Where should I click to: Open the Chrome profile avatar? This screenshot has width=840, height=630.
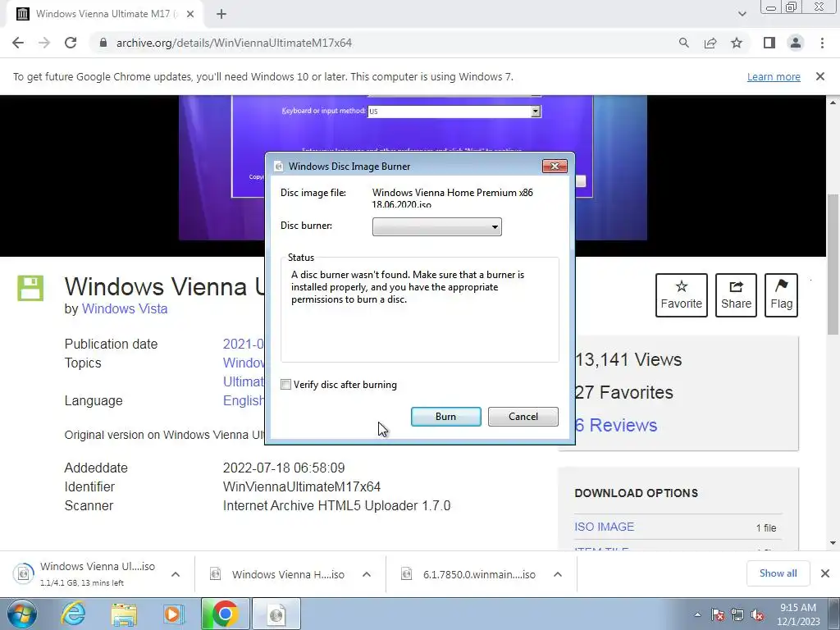[x=796, y=43]
